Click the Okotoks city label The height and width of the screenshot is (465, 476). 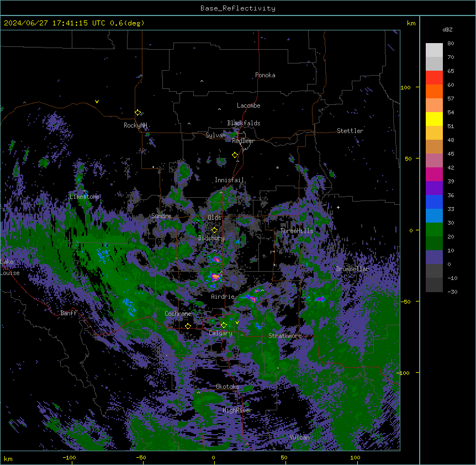(228, 387)
